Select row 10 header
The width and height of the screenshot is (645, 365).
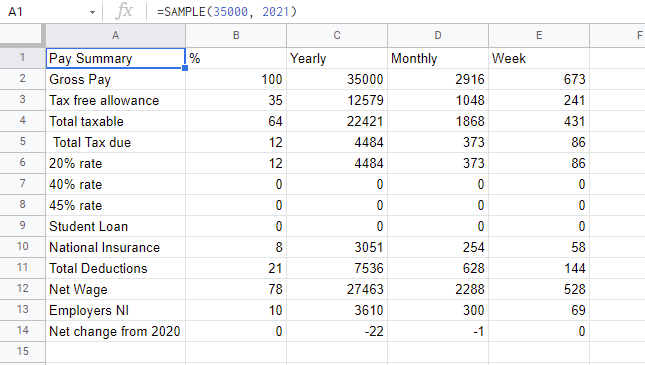pyautogui.click(x=23, y=247)
